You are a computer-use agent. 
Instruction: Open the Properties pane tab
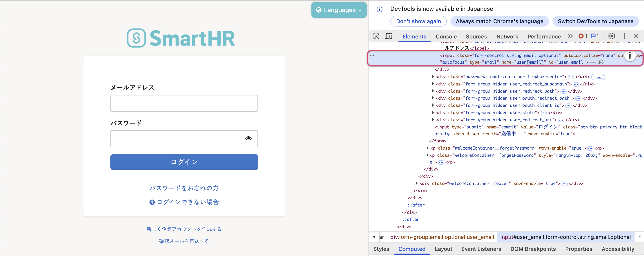(579, 249)
